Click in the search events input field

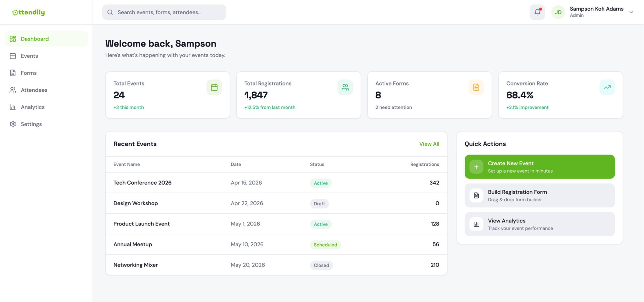point(169,12)
